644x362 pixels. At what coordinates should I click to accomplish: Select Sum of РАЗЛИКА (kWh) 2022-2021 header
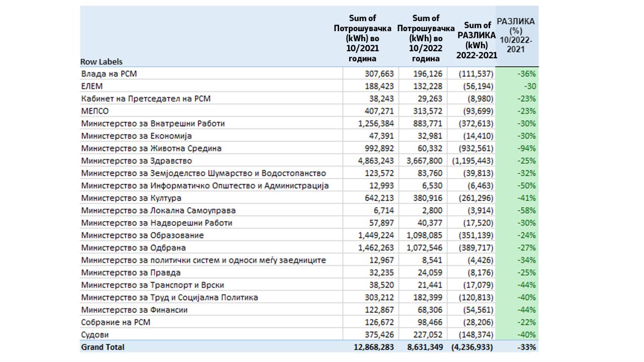(x=476, y=40)
